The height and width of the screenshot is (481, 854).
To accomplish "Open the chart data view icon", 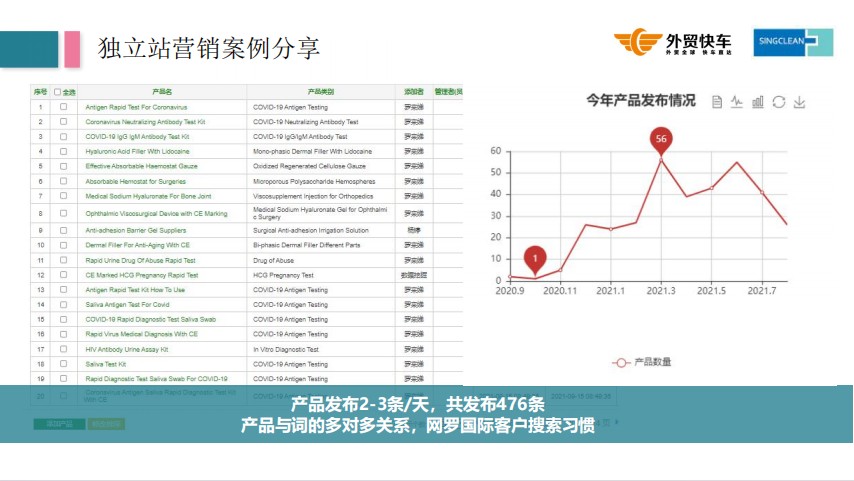I will click(717, 102).
